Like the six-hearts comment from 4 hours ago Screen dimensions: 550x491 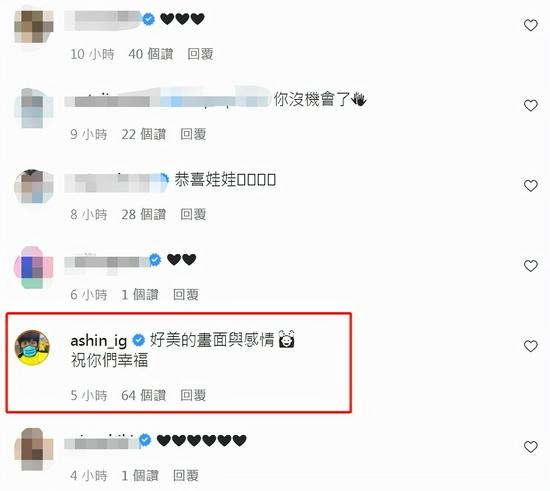pyautogui.click(x=530, y=447)
